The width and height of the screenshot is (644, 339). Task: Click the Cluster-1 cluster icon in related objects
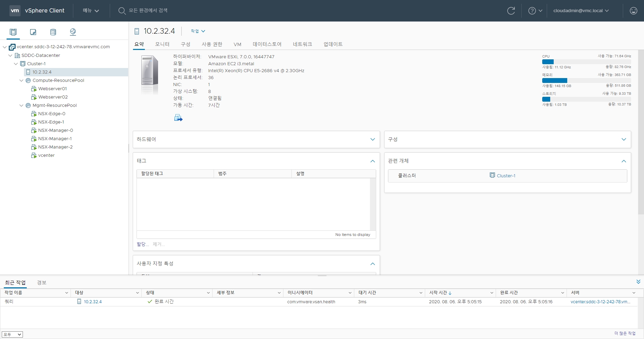point(492,175)
